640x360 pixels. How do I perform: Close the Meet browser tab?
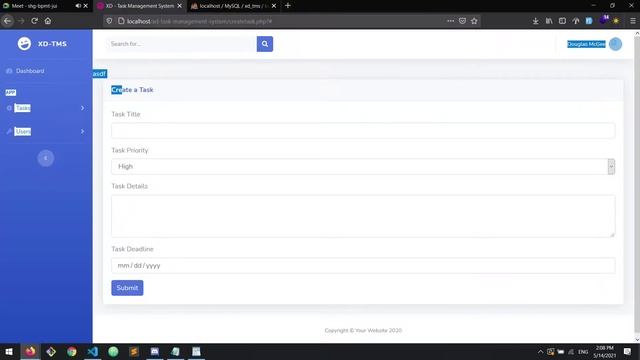85,6
